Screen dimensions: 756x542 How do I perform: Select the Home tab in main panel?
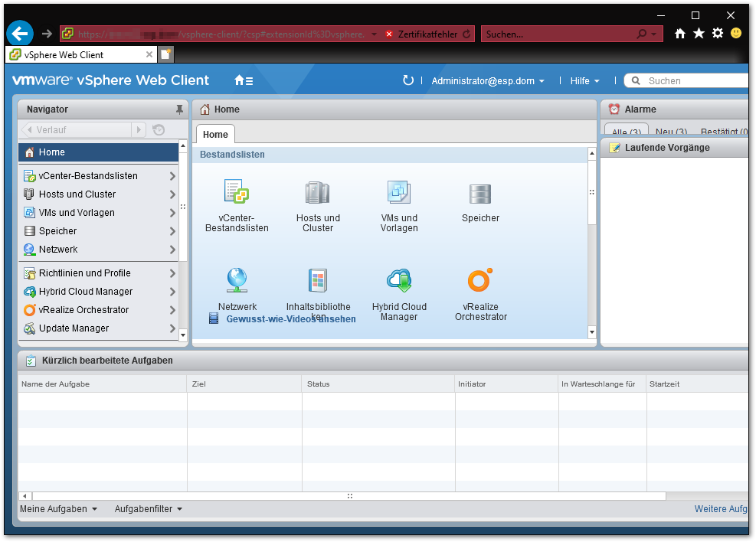tap(215, 135)
